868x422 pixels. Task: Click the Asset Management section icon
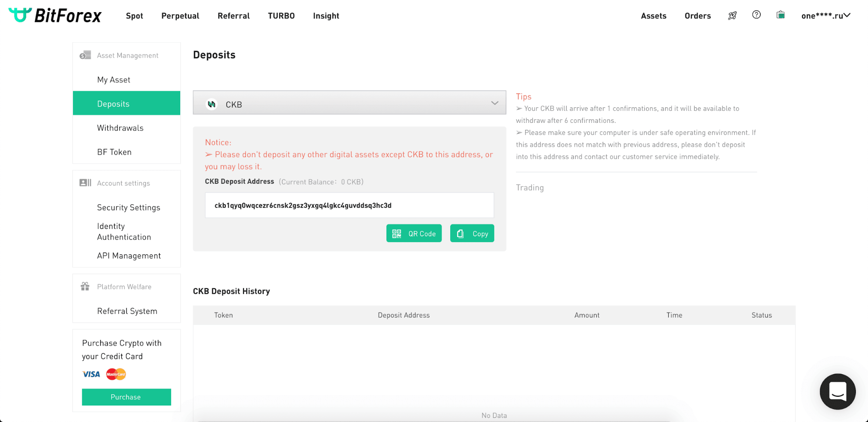[85, 55]
